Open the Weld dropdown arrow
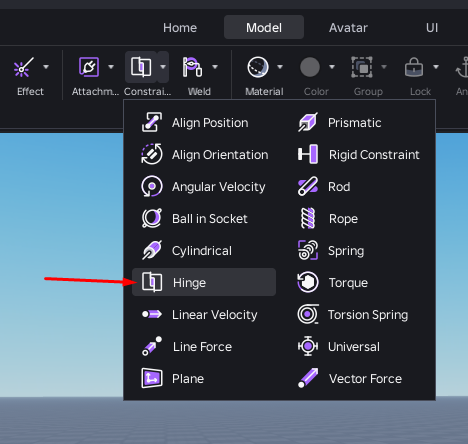 (215, 67)
